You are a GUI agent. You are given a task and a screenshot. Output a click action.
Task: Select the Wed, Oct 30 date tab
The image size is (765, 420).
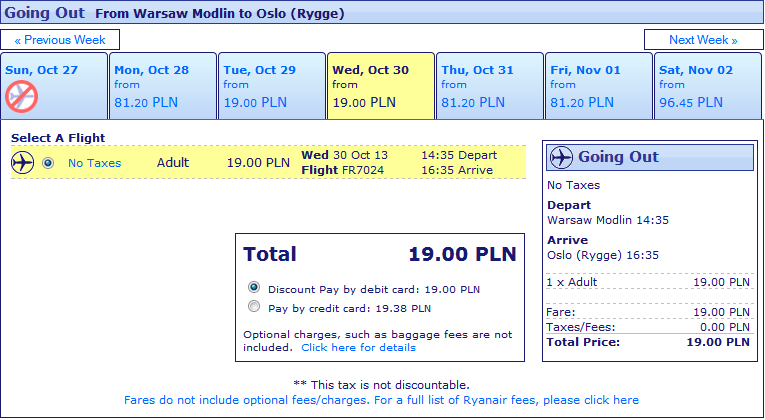pos(381,86)
